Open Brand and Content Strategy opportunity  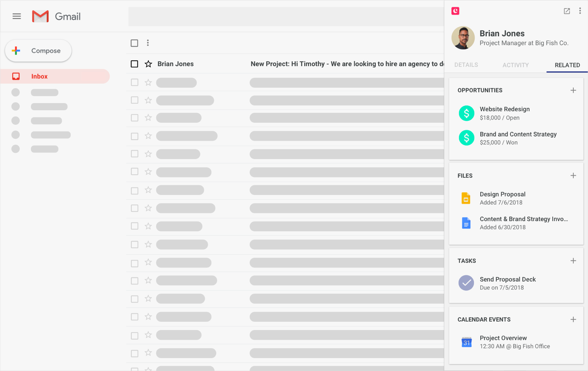pos(518,134)
